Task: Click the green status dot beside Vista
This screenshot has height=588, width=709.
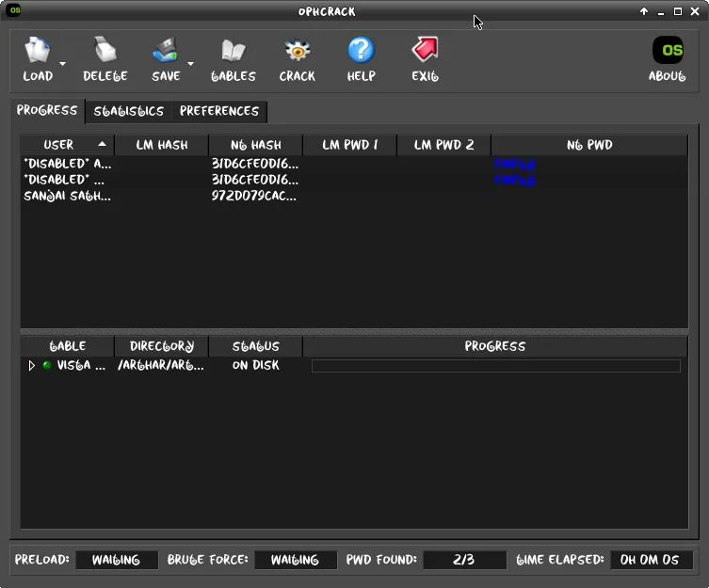Action: [x=47, y=365]
